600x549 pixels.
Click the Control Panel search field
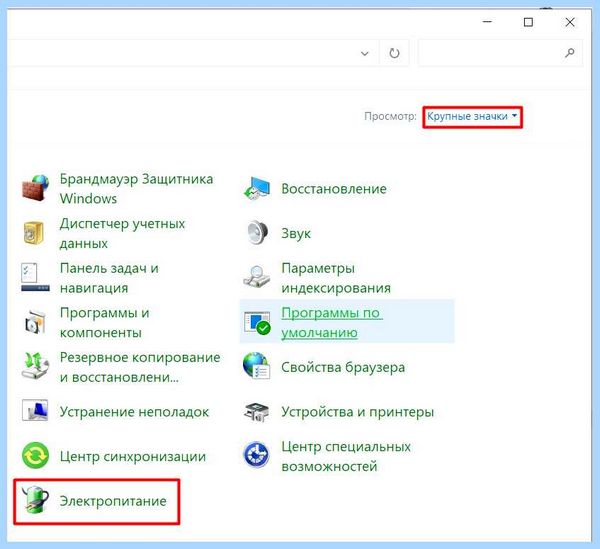tap(500, 53)
